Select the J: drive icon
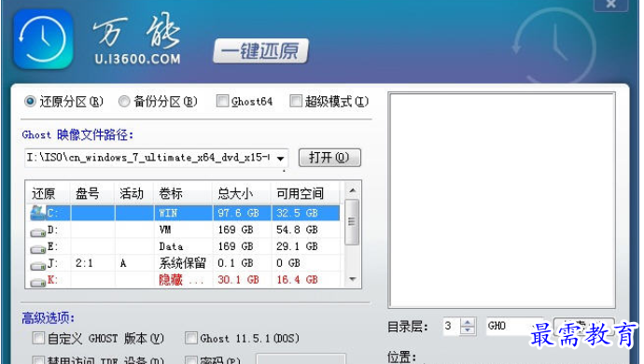The height and width of the screenshot is (364, 644). pyautogui.click(x=37, y=266)
